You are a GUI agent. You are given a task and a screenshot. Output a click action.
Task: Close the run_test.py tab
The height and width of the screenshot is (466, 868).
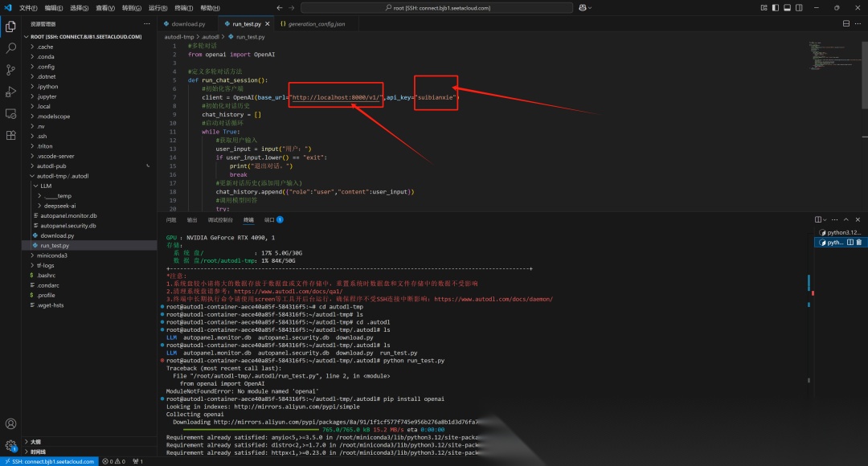point(268,24)
